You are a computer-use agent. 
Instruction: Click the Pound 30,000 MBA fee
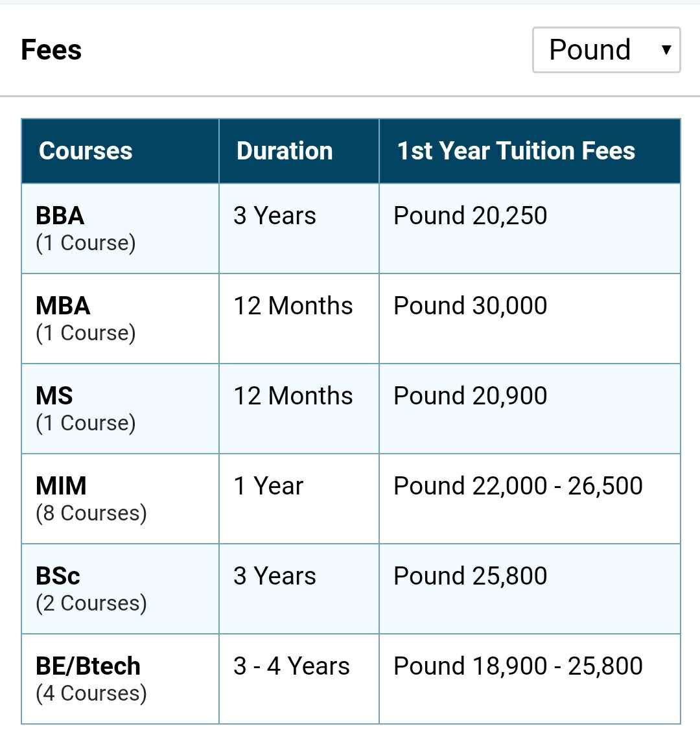click(x=471, y=306)
